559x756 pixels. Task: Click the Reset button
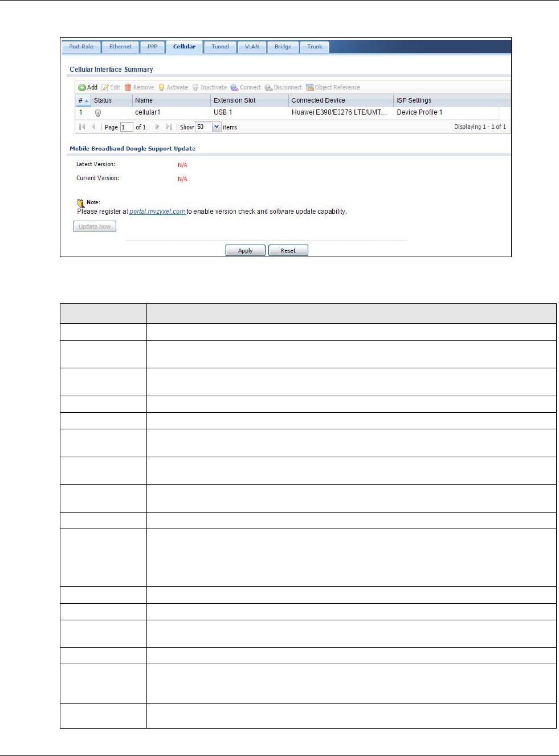tap(288, 250)
